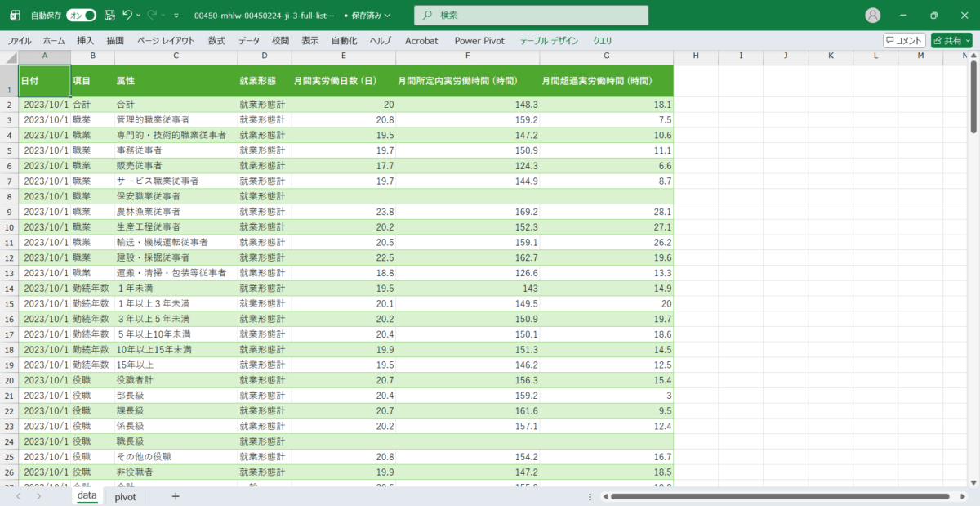980x506 pixels.
Task: Click the Undo arrow icon
Action: 127,16
